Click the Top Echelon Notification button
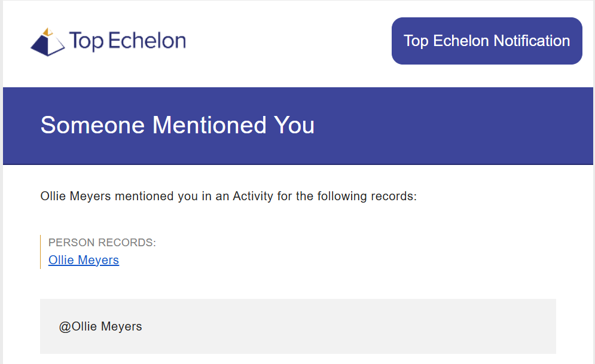Screen dimensions: 595x364 487,41
